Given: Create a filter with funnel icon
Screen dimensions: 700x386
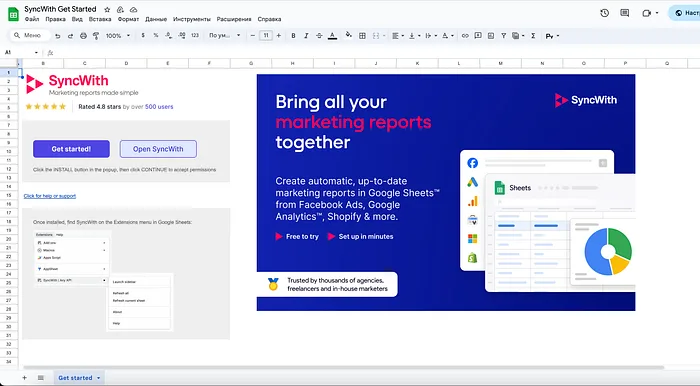Looking at the screenshot, I should tap(504, 36).
